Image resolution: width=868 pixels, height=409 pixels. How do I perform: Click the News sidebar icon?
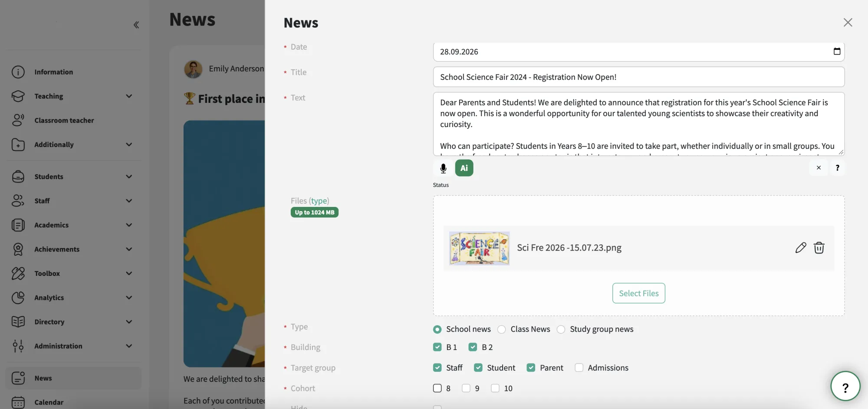pos(18,378)
